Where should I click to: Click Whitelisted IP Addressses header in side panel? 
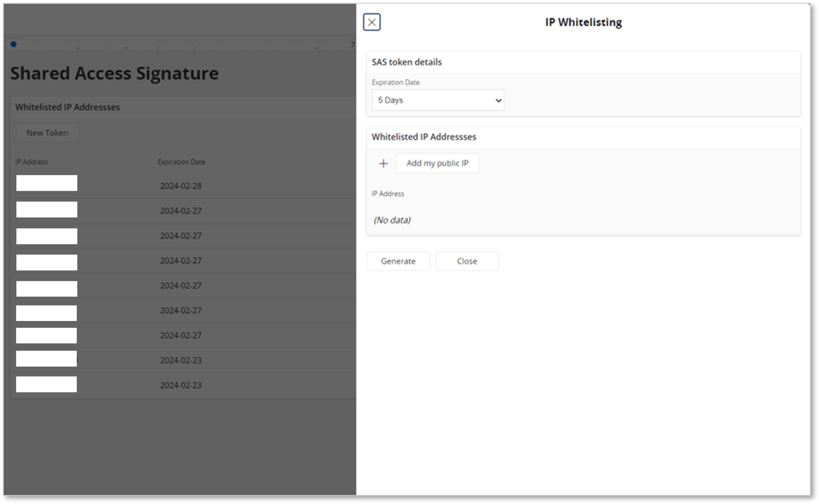click(x=424, y=137)
